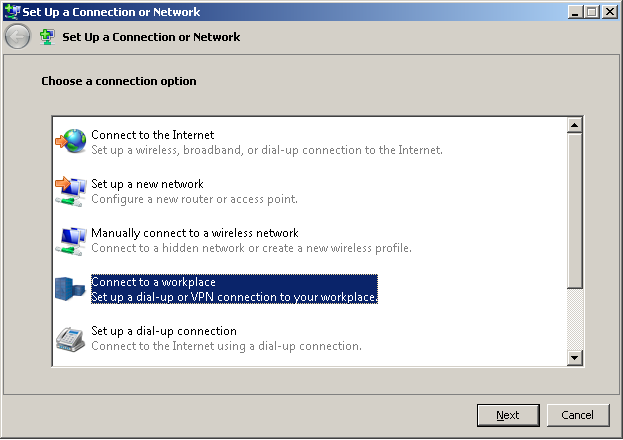Screen dimensions: 623x440
Task: Click the vertical scrollbar thumb
Action: (x=575, y=211)
